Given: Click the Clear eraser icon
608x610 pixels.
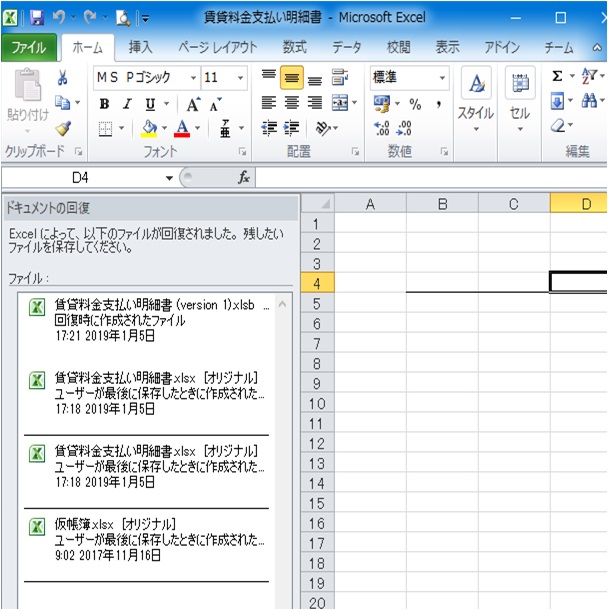Looking at the screenshot, I should coord(558,125).
